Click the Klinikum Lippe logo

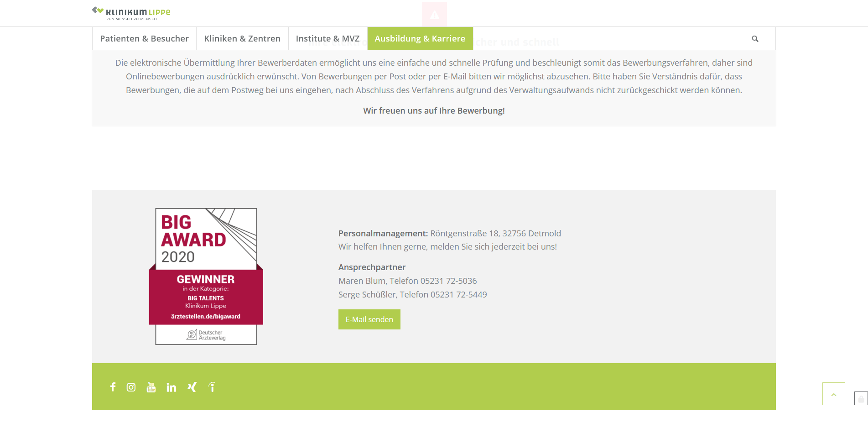pyautogui.click(x=131, y=13)
